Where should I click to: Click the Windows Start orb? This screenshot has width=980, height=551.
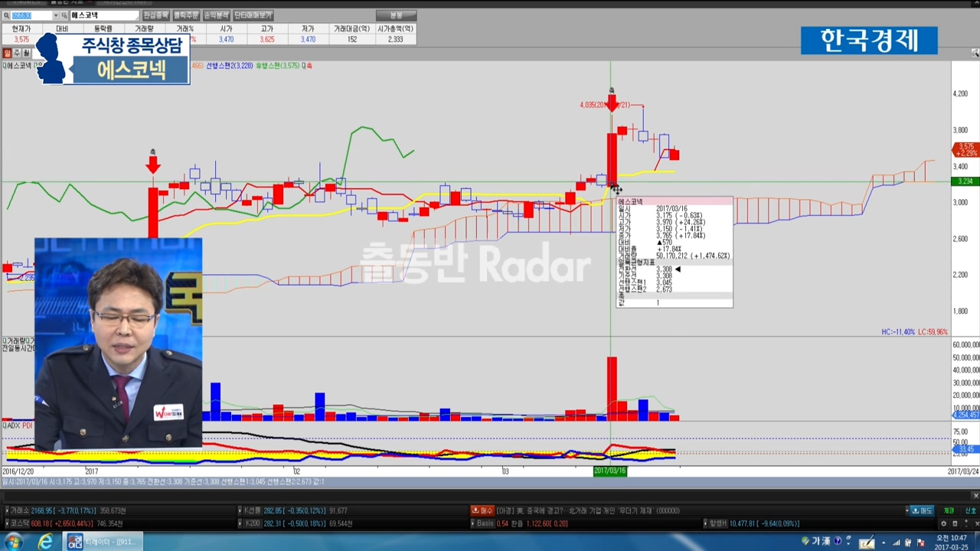tap(13, 541)
